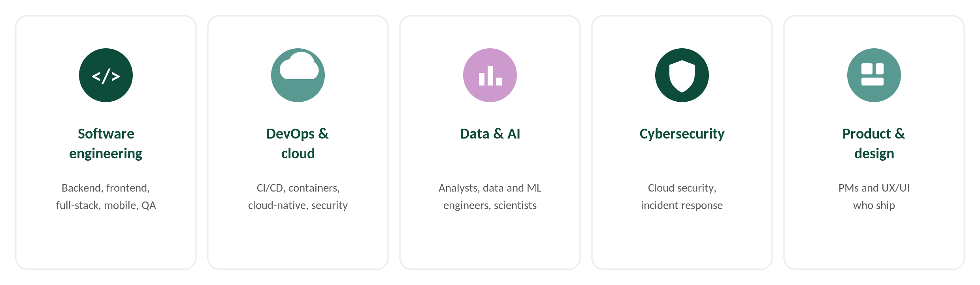
Task: Click the Cloud security, incident response text
Action: (682, 196)
